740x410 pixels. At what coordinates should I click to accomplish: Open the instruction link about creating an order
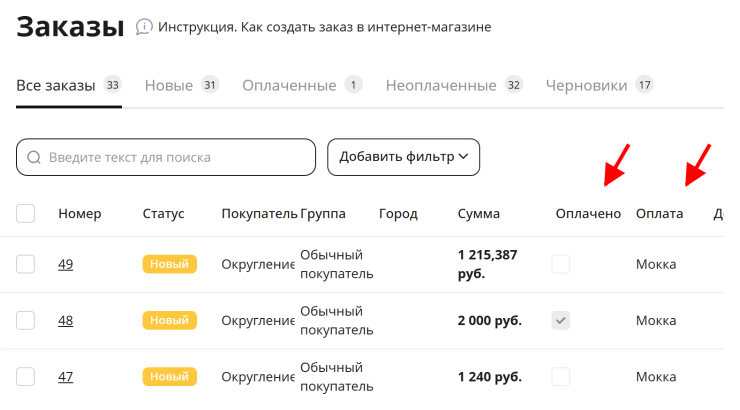tap(324, 27)
